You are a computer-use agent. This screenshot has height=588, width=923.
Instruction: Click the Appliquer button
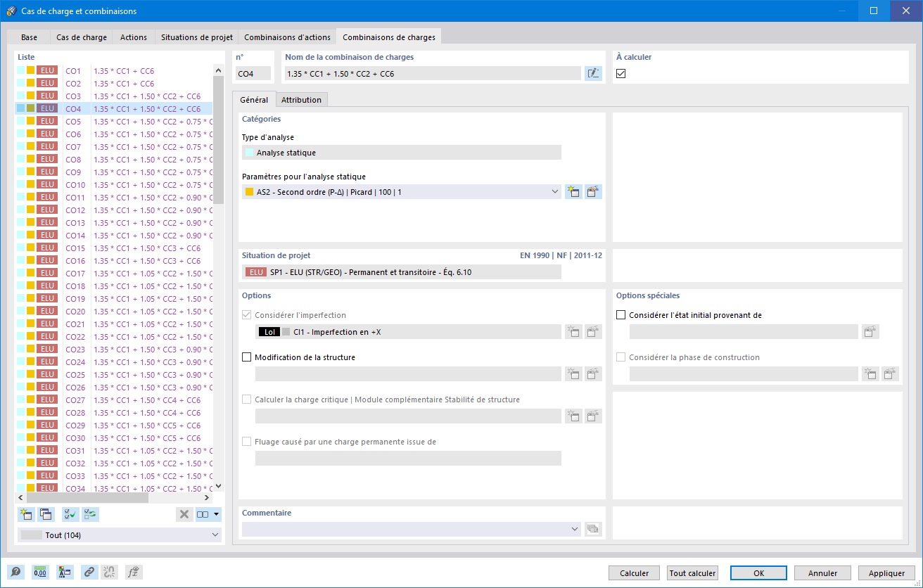pyautogui.click(x=886, y=573)
